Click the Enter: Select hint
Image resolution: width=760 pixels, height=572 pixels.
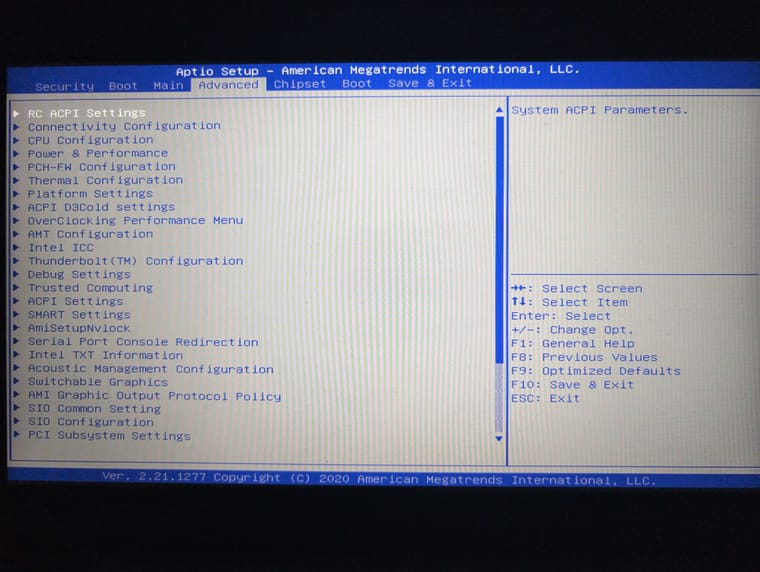[561, 316]
